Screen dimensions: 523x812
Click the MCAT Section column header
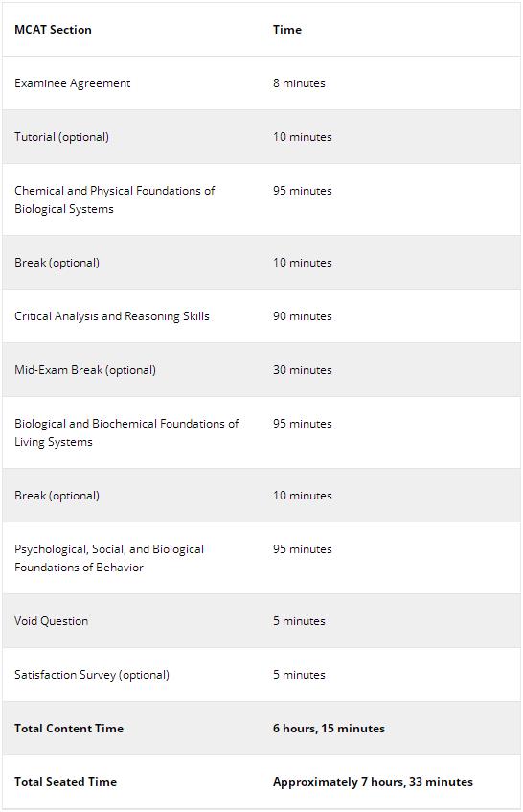click(x=53, y=30)
